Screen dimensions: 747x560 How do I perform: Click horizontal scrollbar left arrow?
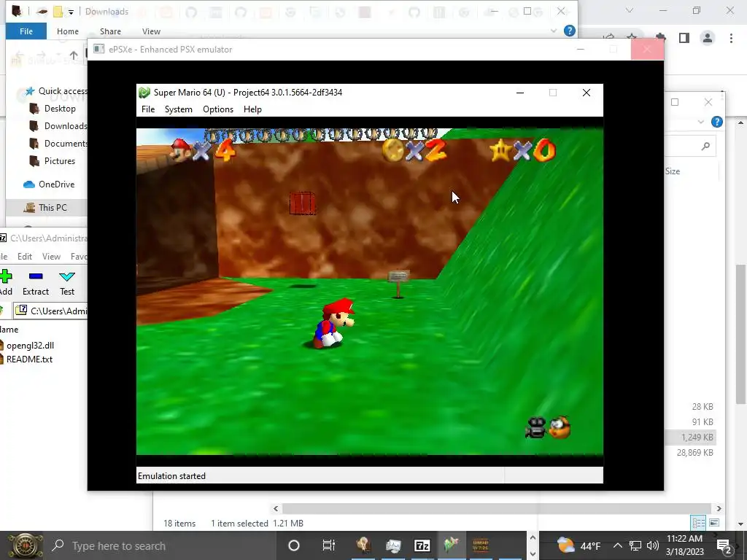click(276, 508)
